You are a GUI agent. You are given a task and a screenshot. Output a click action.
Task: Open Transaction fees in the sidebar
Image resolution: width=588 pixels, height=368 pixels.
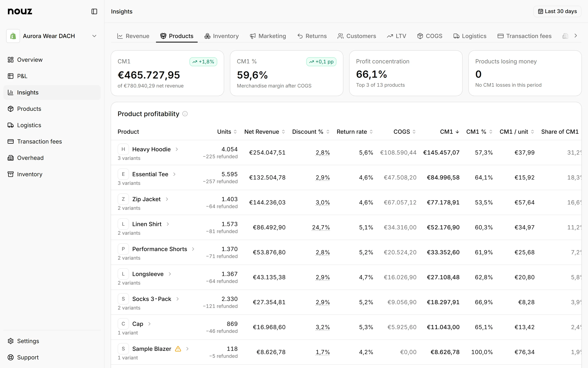point(52,141)
